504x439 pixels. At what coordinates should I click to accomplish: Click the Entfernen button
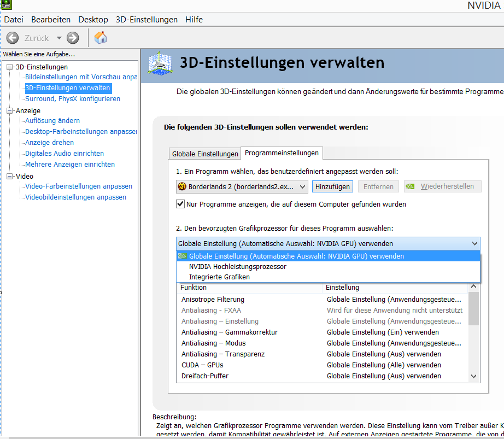click(x=378, y=187)
